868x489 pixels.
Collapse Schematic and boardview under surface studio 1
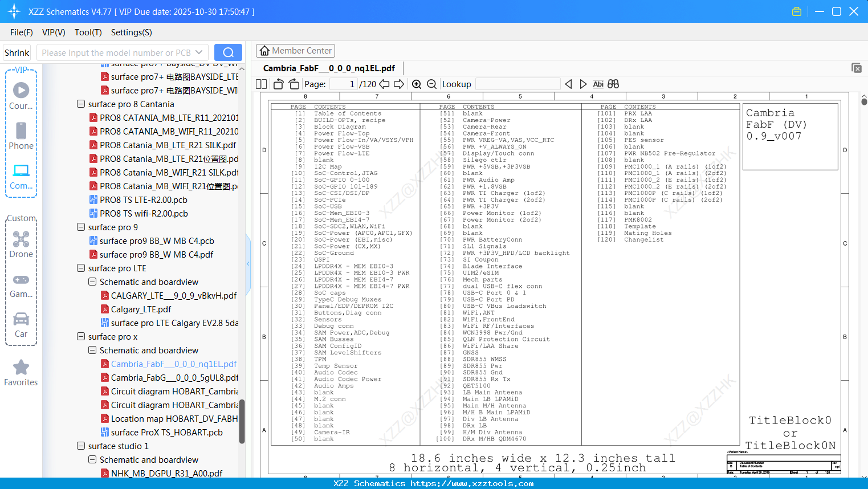coord(92,460)
